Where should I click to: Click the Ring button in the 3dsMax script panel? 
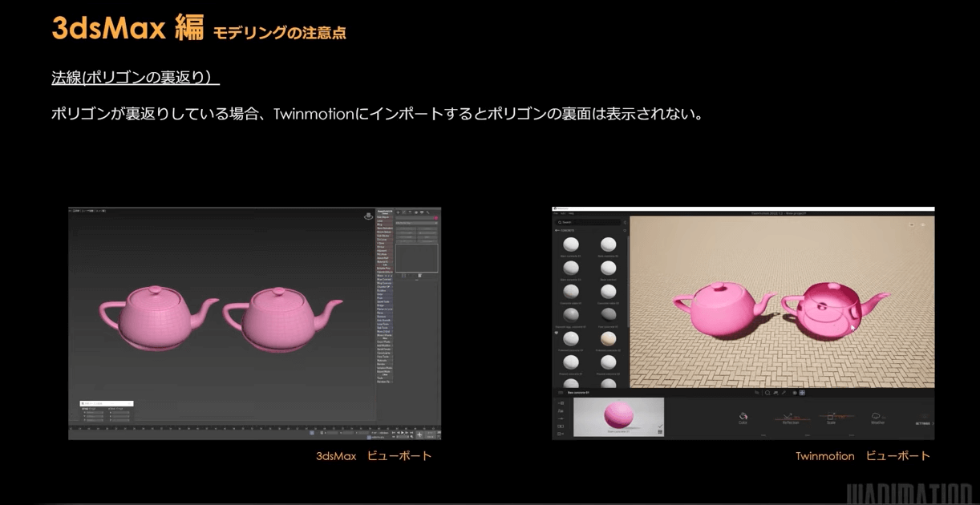tap(383, 224)
